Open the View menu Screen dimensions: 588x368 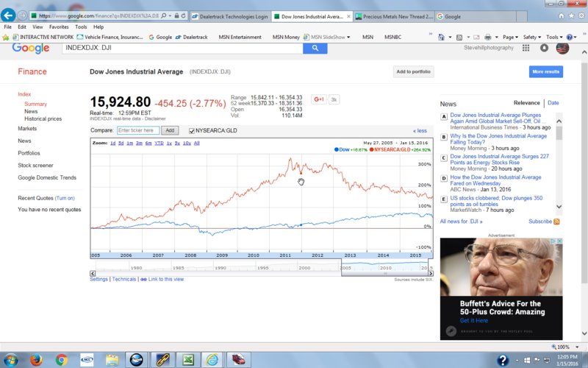click(37, 27)
